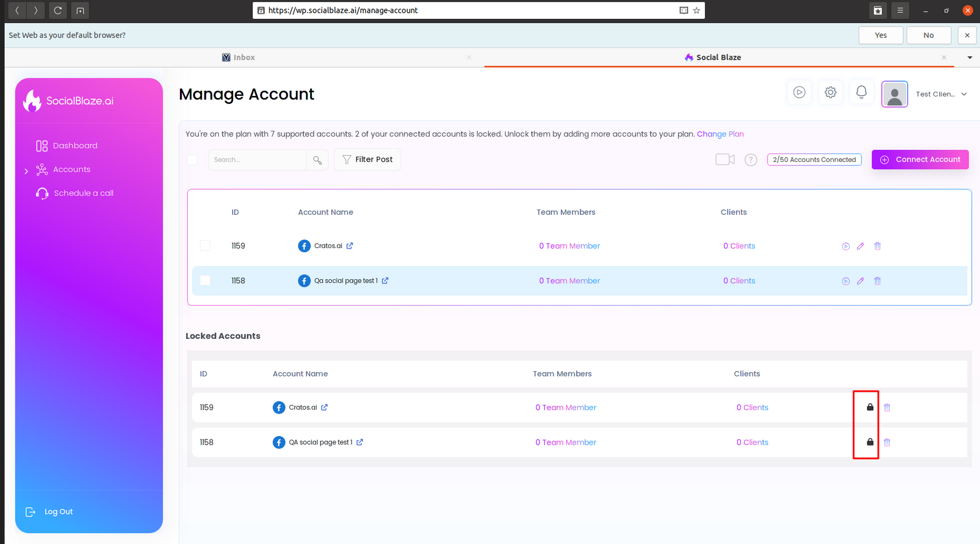Answer Yes to default browser prompt
The height and width of the screenshot is (544, 980).
click(881, 35)
